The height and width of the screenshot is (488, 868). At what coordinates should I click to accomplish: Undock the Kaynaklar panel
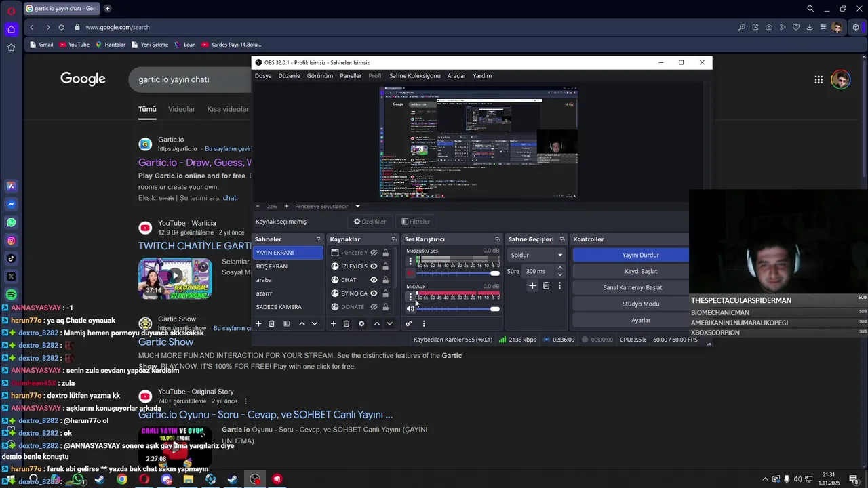[x=394, y=239]
